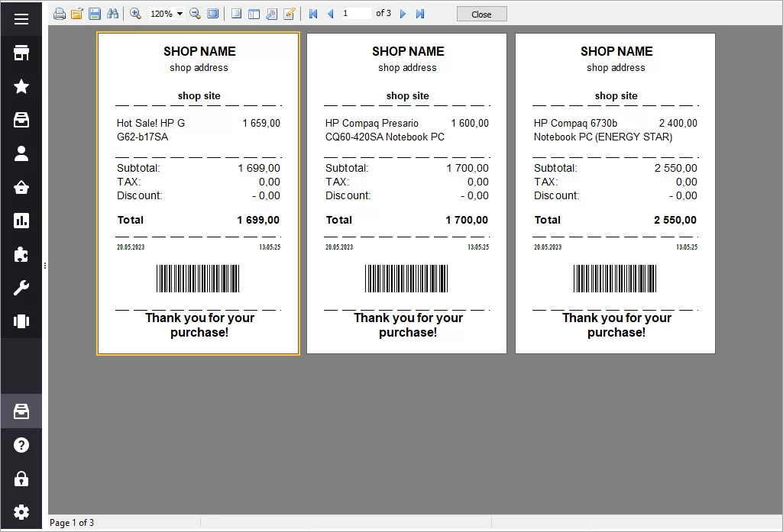The width and height of the screenshot is (783, 532).
Task: Go to the next page
Action: [403, 14]
